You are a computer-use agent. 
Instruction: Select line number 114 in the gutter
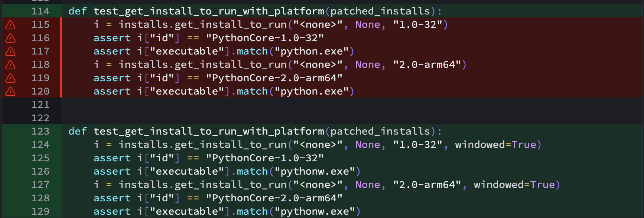(40, 11)
